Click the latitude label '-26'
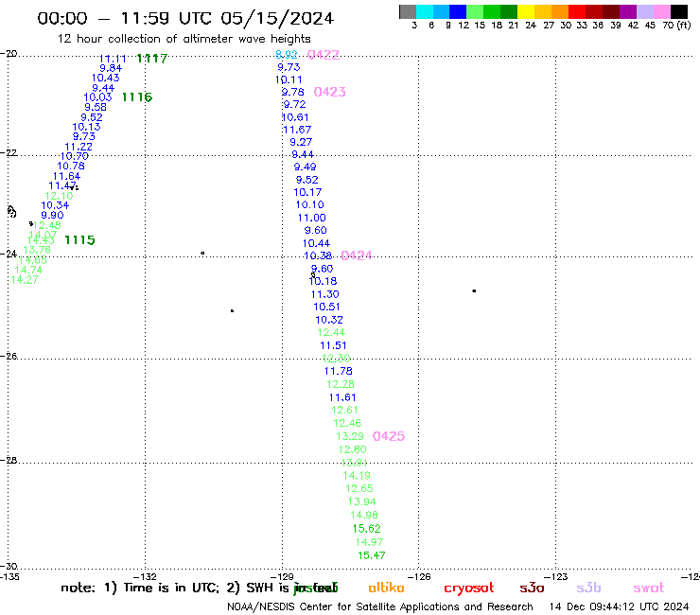Image resolution: width=700 pixels, height=615 pixels. [x=9, y=357]
